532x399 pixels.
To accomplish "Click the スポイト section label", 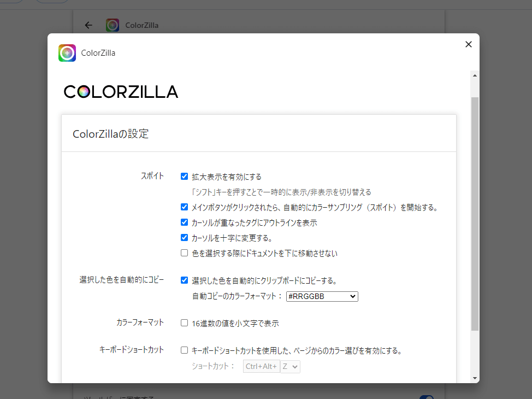I will click(152, 176).
